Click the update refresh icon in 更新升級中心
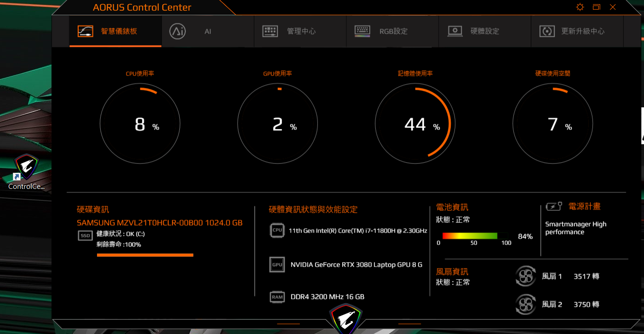The image size is (644, 334). tap(547, 31)
